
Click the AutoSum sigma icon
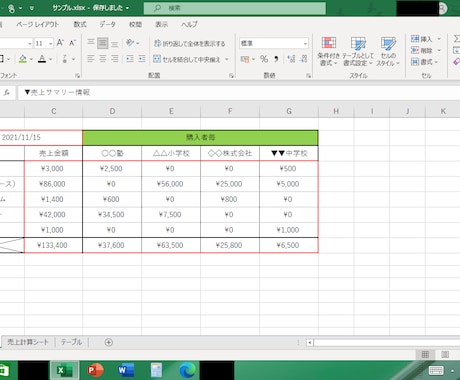[457, 39]
